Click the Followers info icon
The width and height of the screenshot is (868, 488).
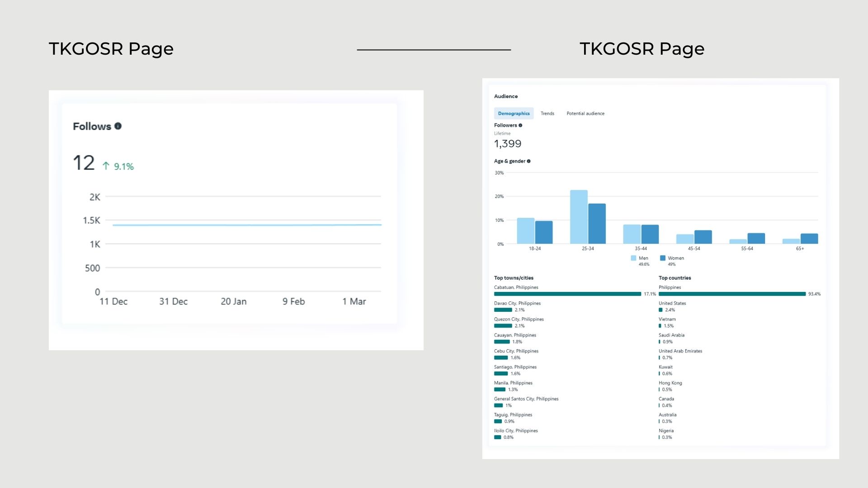click(x=520, y=126)
